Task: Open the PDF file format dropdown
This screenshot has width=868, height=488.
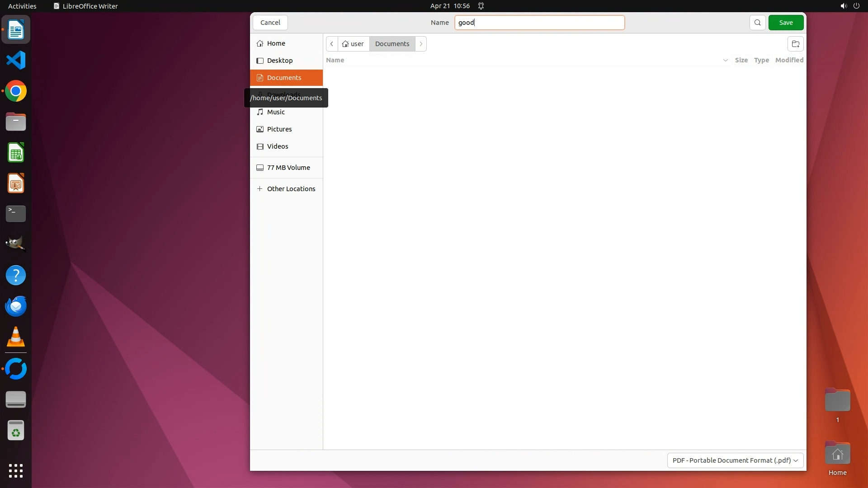Action: [x=735, y=460]
